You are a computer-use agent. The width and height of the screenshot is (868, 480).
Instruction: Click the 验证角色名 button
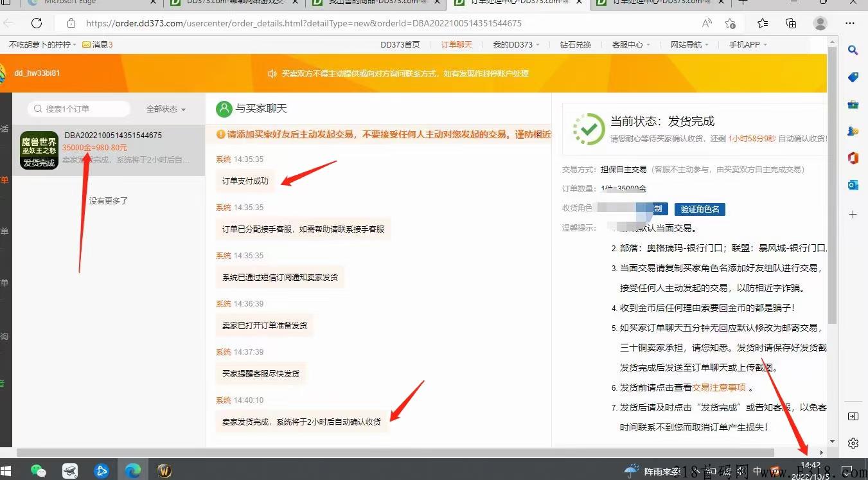700,209
